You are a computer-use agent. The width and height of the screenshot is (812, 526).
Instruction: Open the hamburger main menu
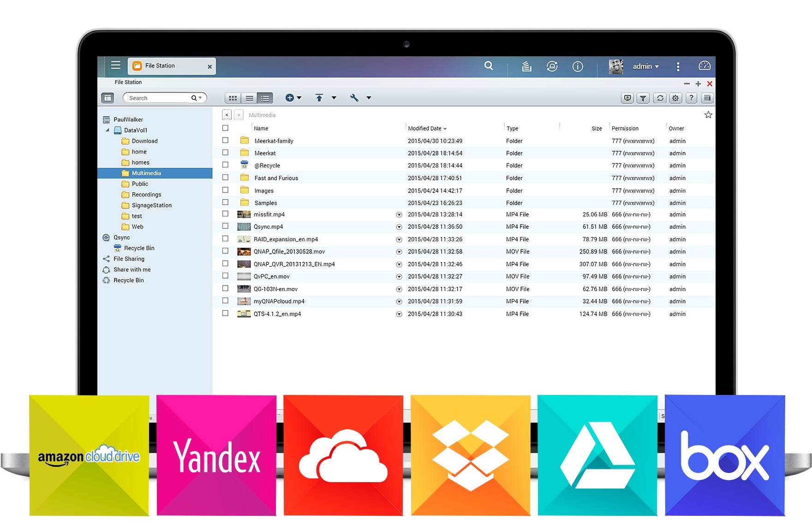[x=116, y=65]
